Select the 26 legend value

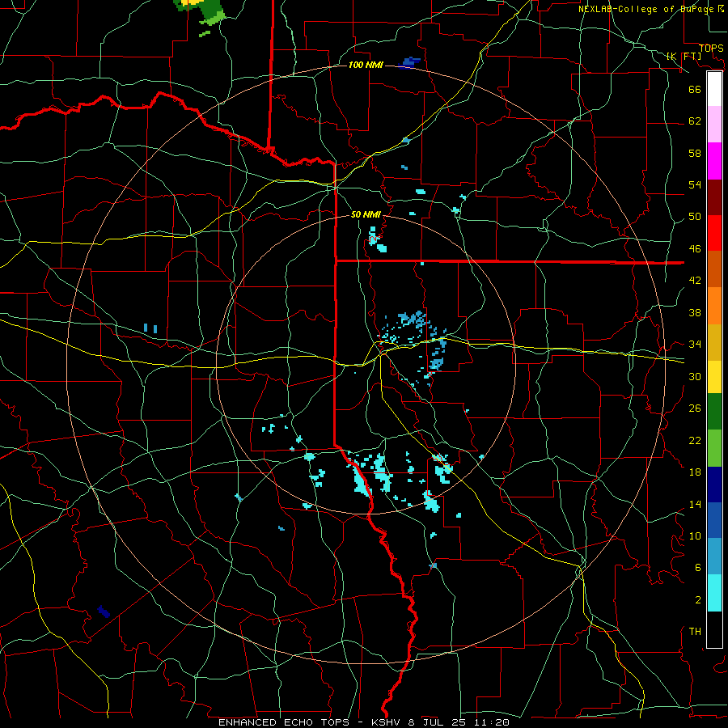[x=695, y=408]
